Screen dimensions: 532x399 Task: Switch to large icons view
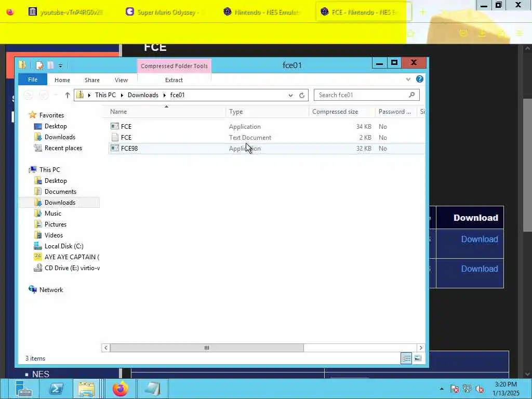point(418,358)
